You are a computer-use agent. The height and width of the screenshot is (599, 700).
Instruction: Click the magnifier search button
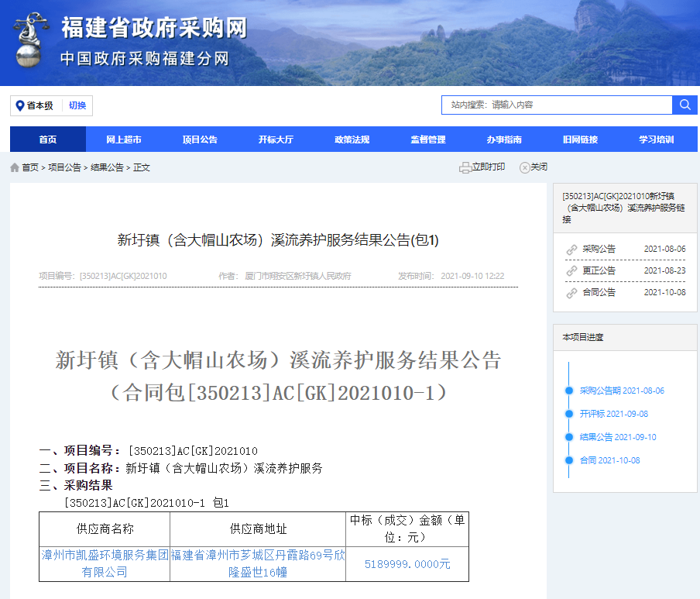tap(685, 105)
